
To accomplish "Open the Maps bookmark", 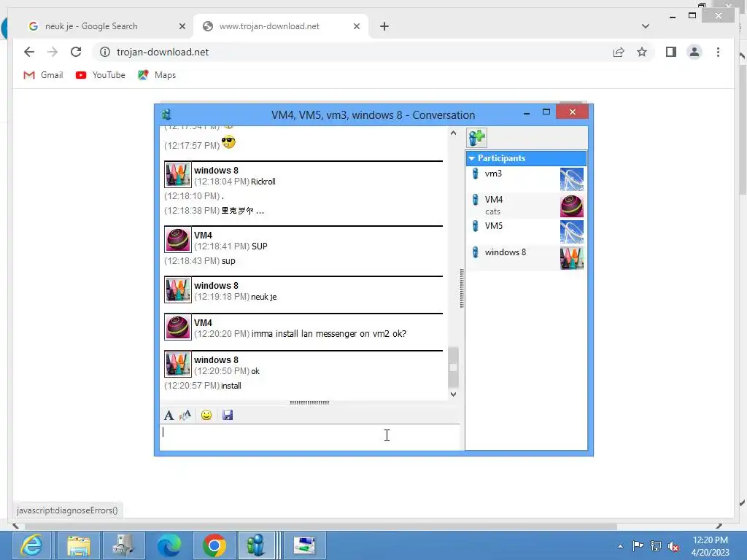I will pos(157,75).
